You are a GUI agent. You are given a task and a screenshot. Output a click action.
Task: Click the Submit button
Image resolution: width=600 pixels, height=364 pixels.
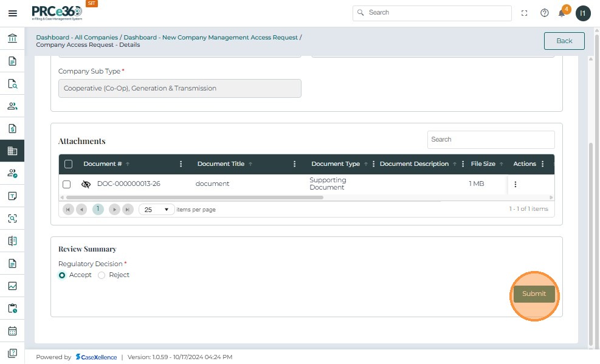(534, 294)
